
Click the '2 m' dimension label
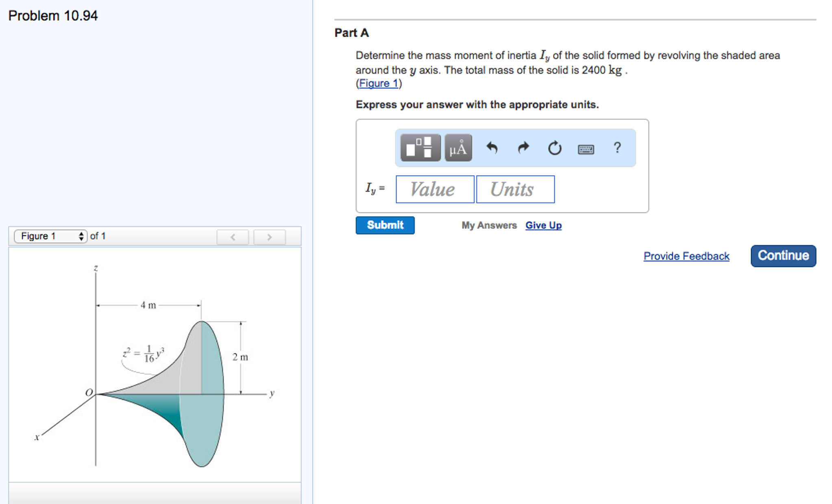(x=240, y=357)
